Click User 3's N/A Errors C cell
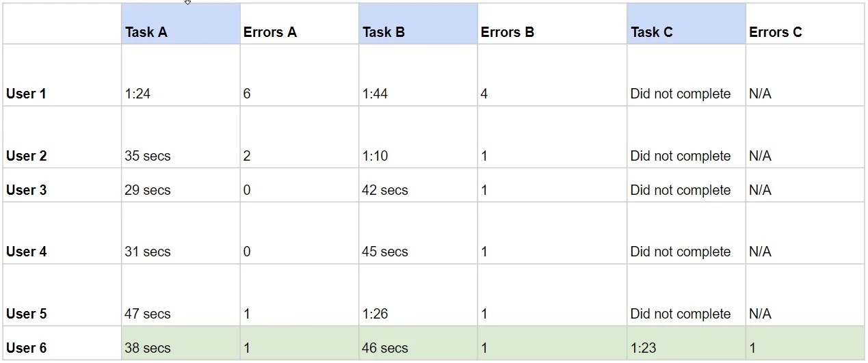Screen dimensions: 868x363 [x=805, y=185]
